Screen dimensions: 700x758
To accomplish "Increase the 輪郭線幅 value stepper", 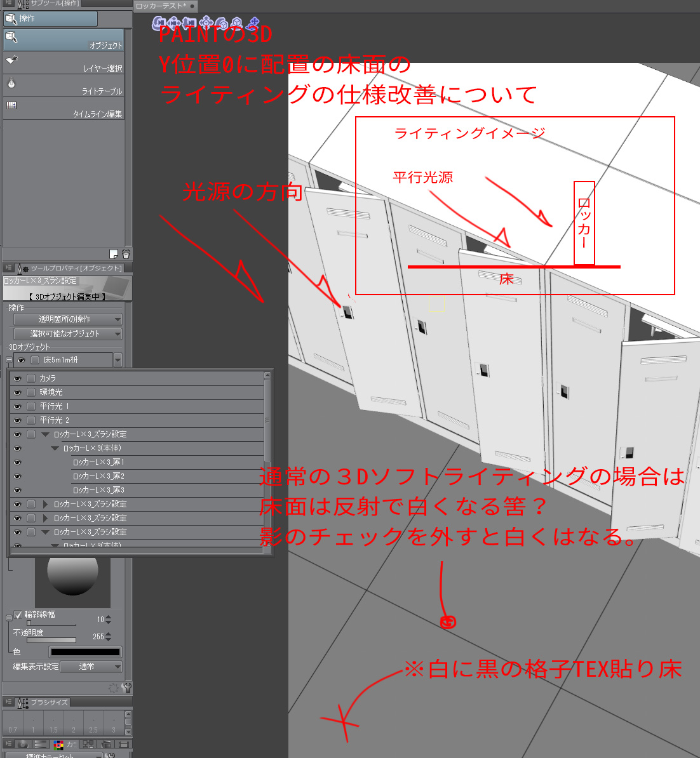I will click(x=109, y=617).
